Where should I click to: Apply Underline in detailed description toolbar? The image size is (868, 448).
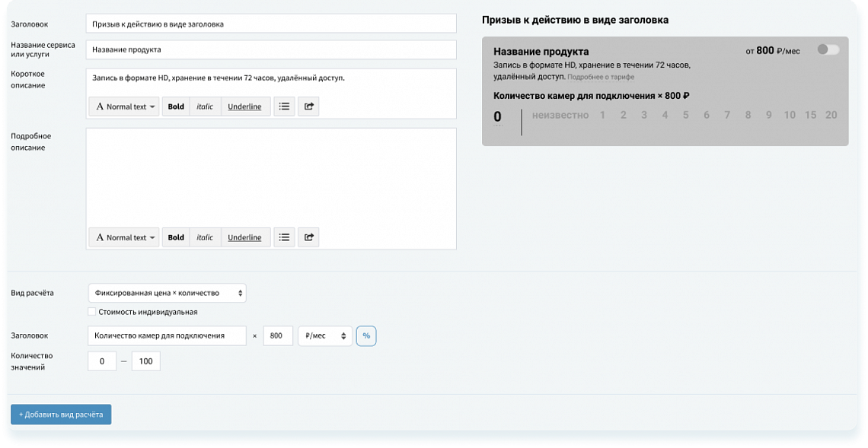[x=244, y=237]
